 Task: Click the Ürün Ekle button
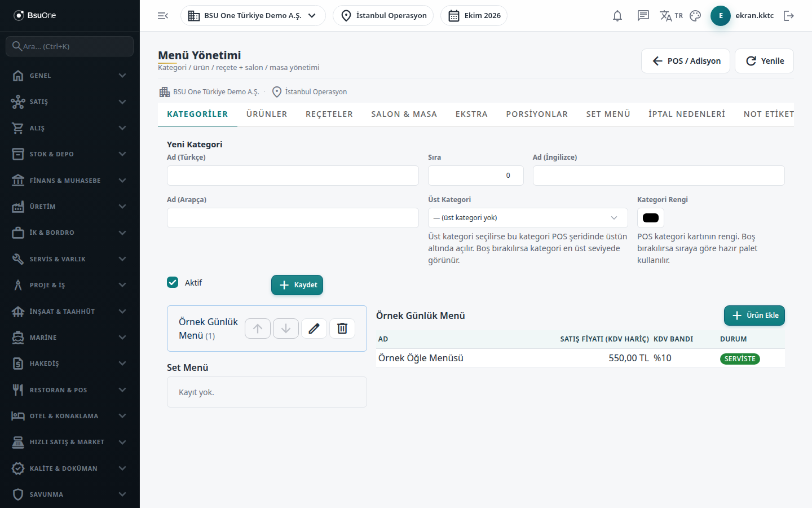coord(754,316)
